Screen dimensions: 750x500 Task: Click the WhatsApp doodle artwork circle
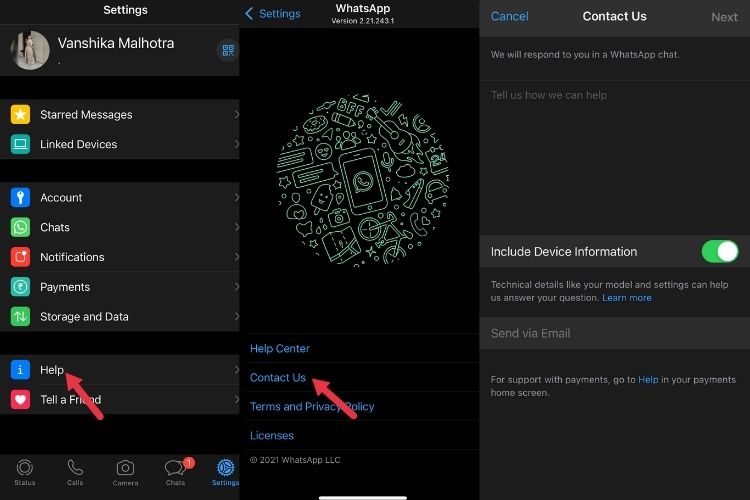(363, 180)
